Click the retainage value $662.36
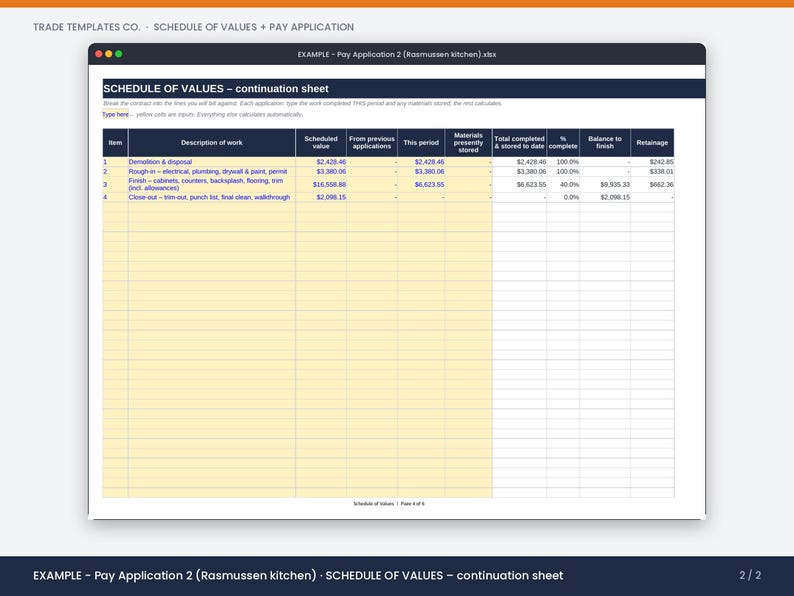 click(652, 184)
